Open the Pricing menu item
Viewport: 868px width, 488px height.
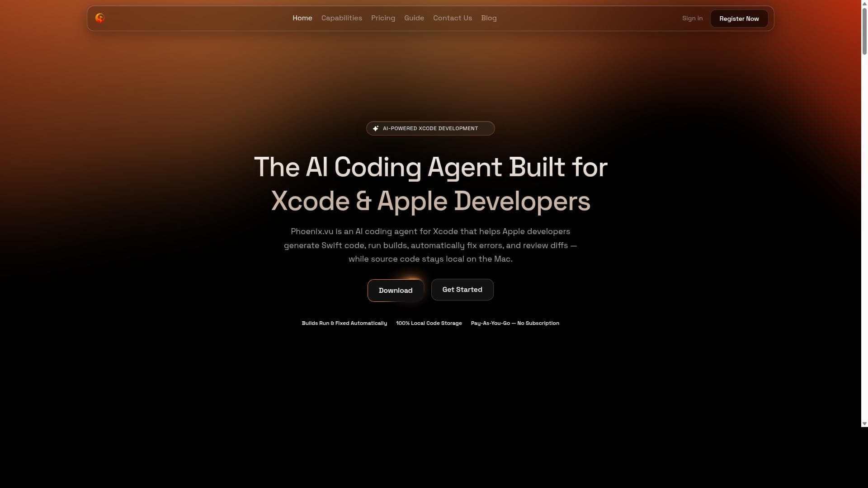383,18
